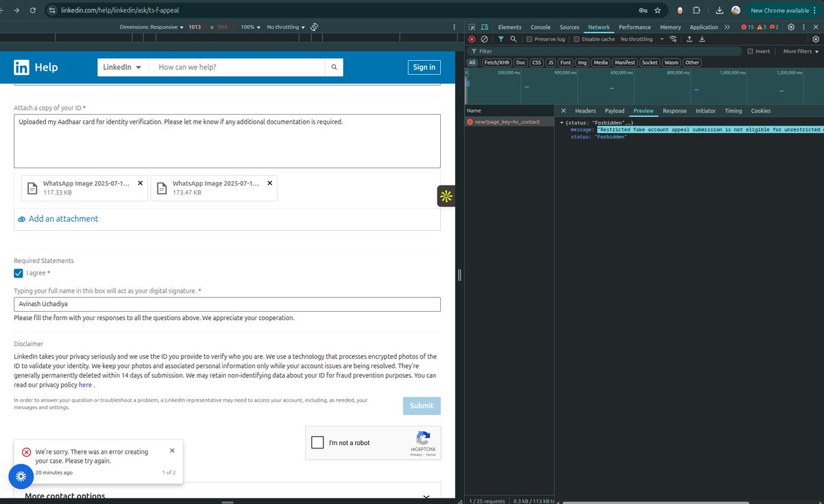Toggle the network filter funnel icon
824x504 pixels.
pos(501,39)
